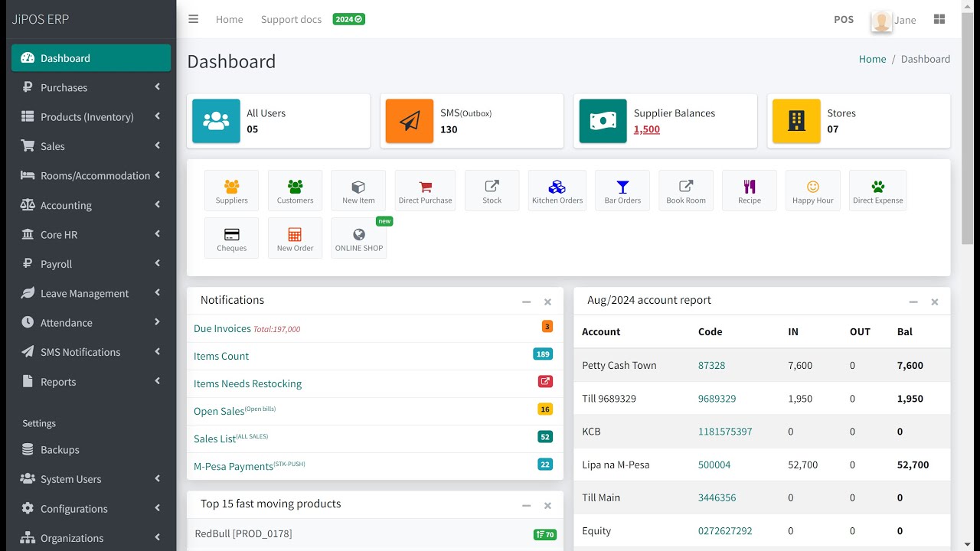Click the green 2024 badge

click(x=348, y=19)
